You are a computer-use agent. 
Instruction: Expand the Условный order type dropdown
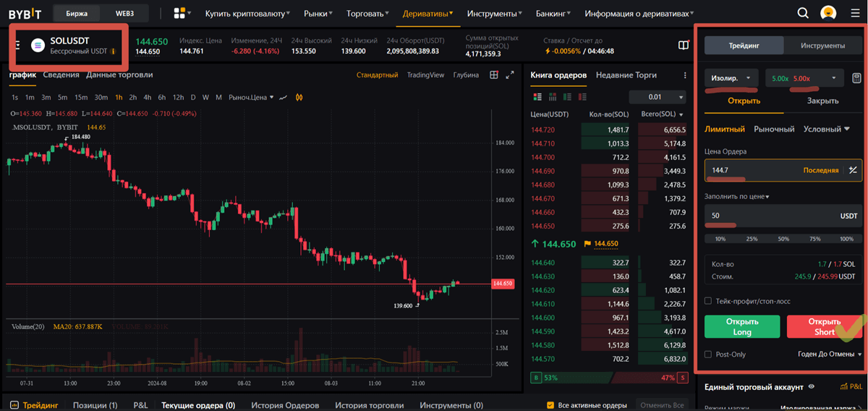(x=827, y=129)
